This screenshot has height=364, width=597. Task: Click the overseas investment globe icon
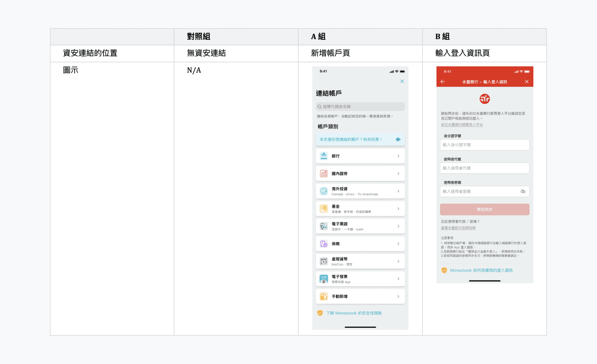tap(324, 191)
